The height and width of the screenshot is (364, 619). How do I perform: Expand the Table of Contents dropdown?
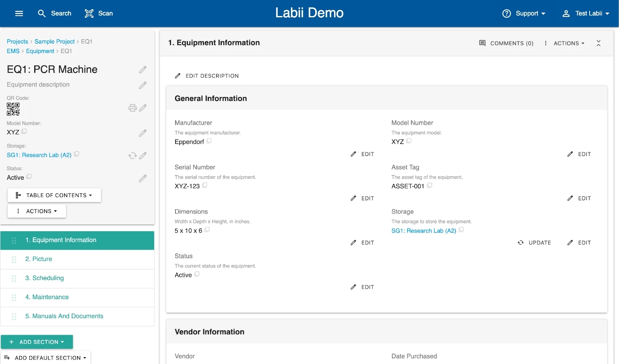point(54,195)
